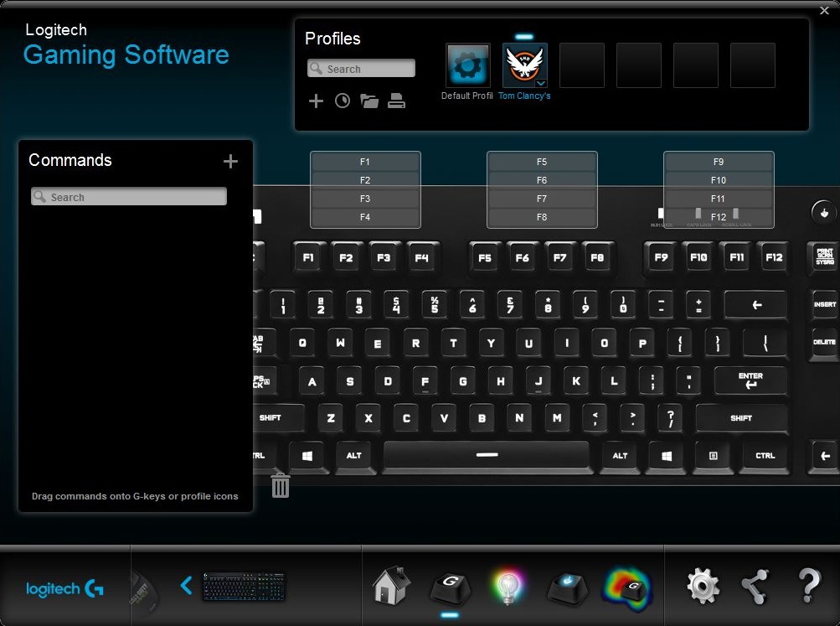Click the F12 key on keyboard image

(774, 258)
